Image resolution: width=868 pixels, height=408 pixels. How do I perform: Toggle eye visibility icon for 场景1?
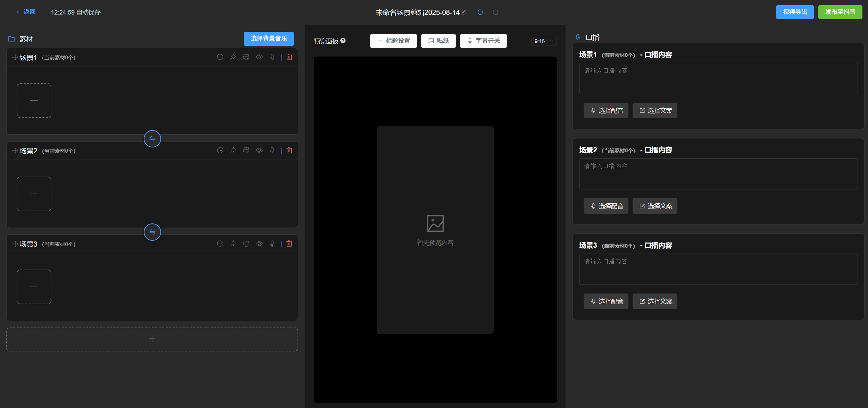[259, 57]
